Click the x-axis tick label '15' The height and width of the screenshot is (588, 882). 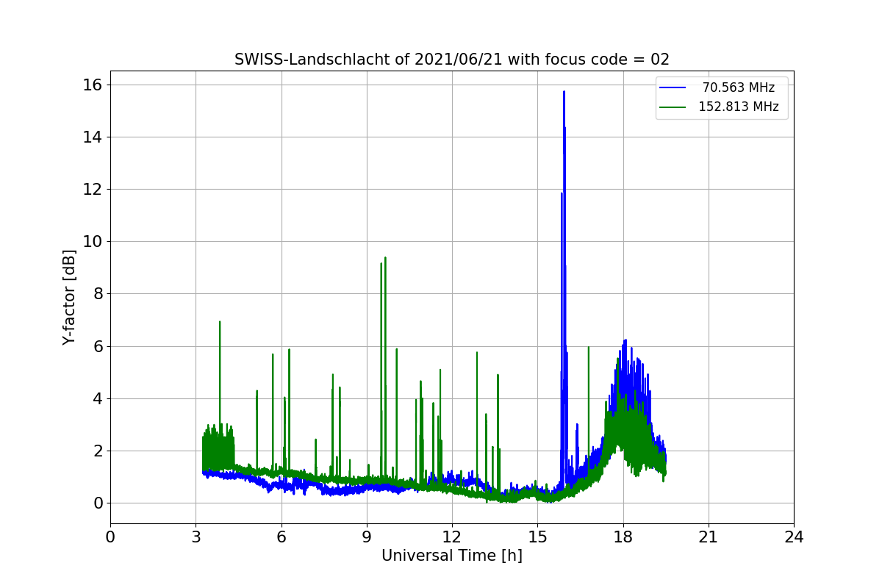(x=537, y=537)
